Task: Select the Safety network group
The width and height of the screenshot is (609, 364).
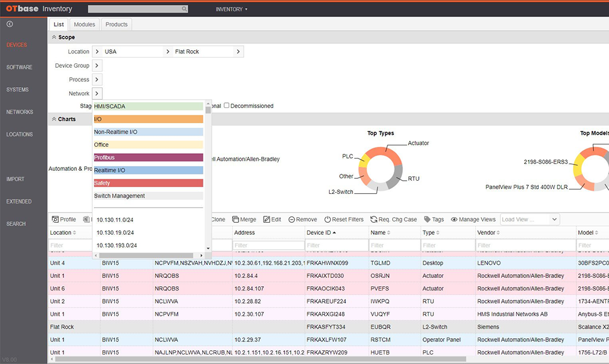Action: click(148, 183)
